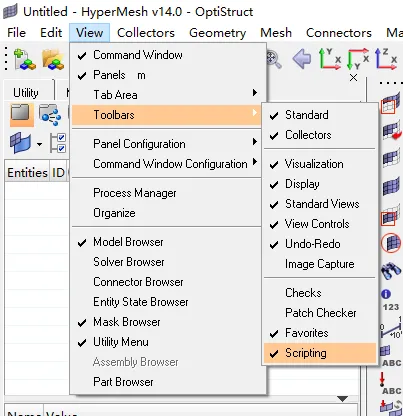Open the Edit menu
The image size is (403, 416).
51,33
